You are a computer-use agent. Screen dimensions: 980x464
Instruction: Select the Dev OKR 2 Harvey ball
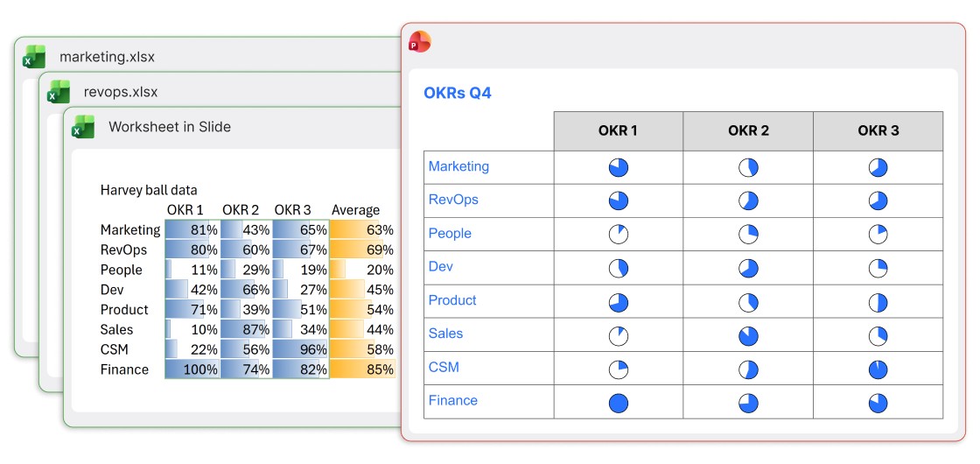tap(748, 268)
